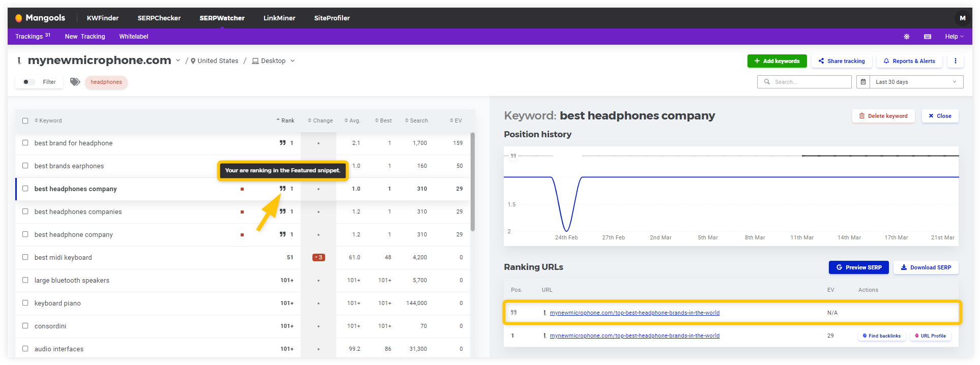Image resolution: width=980 pixels, height=365 pixels.
Task: Expand the Help menu
Action: 954,37
